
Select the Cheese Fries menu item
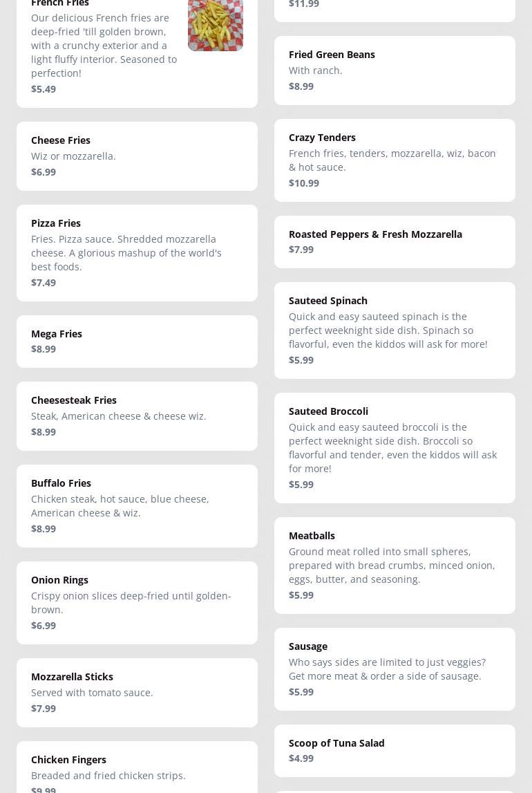(137, 156)
